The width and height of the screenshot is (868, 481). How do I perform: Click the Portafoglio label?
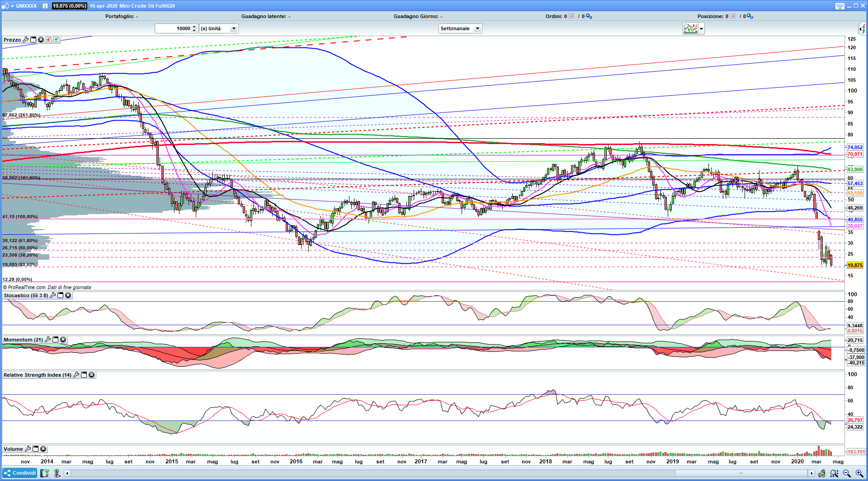tap(120, 16)
